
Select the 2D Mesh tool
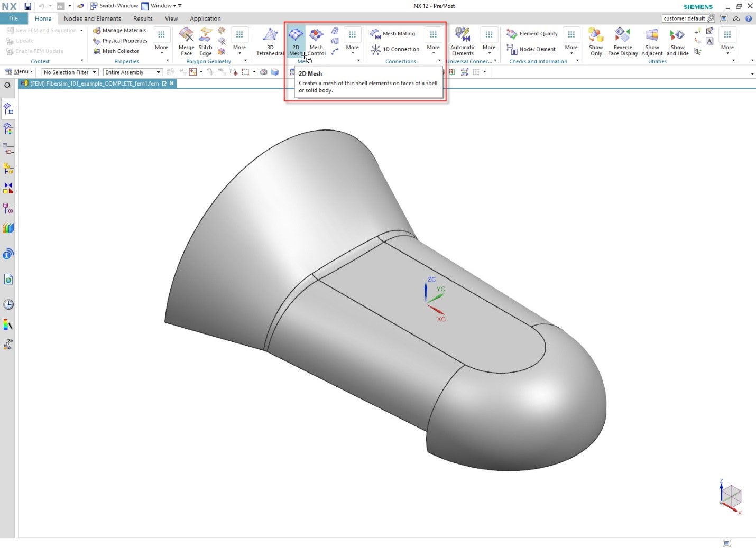(296, 41)
